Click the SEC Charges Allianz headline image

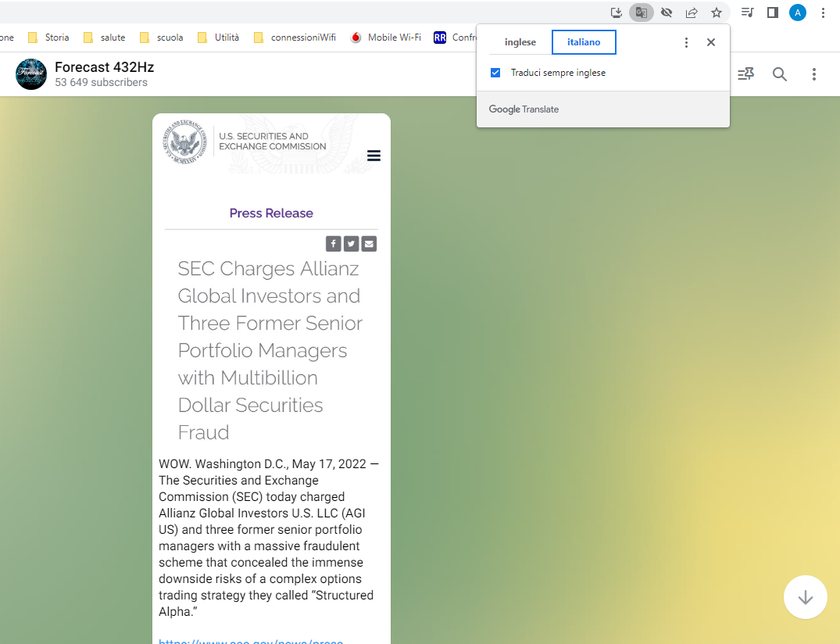270,350
